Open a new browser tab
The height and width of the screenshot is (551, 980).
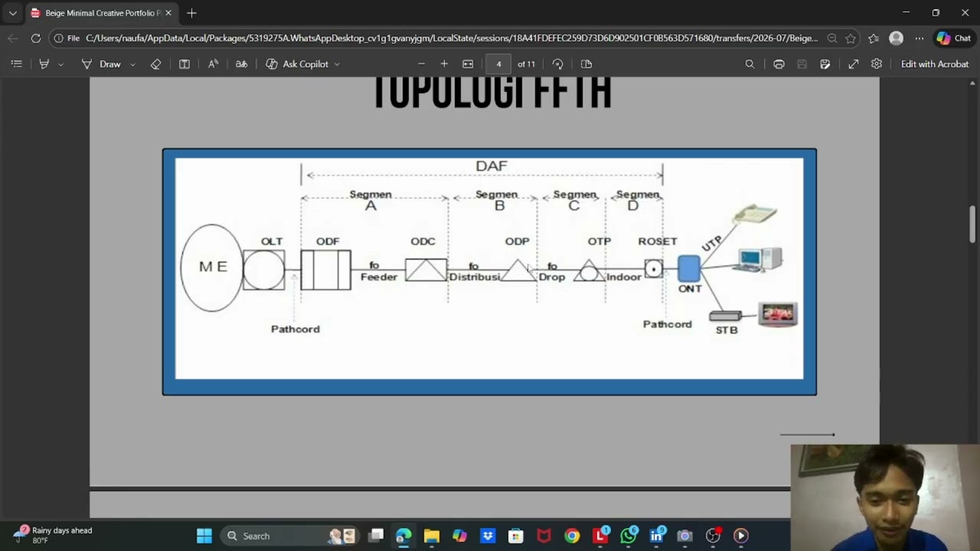191,13
